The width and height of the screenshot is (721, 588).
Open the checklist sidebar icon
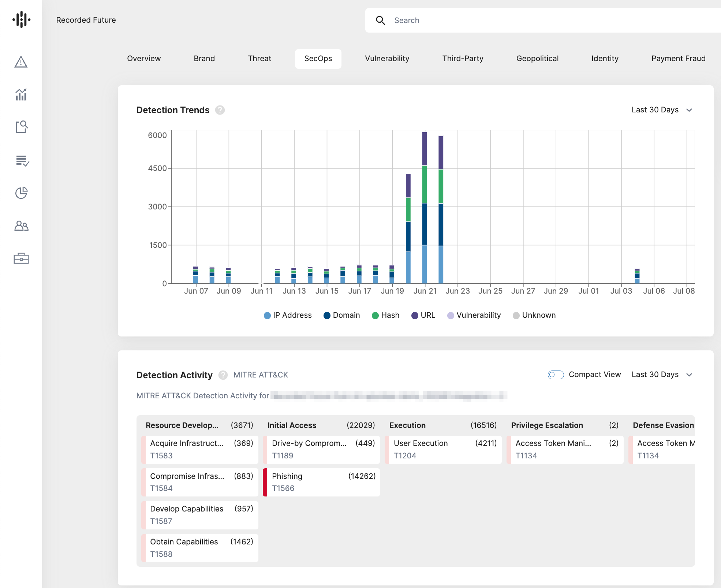tap(22, 160)
